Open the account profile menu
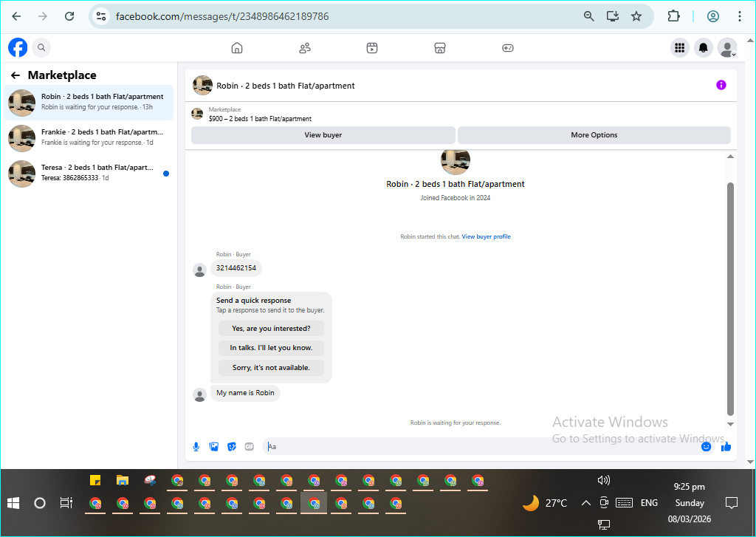 pyautogui.click(x=727, y=47)
